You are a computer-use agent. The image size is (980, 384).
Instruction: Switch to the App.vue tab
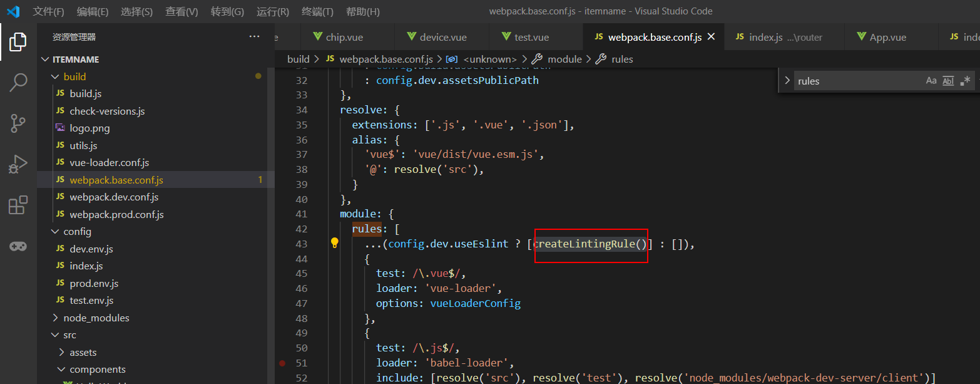point(887,38)
